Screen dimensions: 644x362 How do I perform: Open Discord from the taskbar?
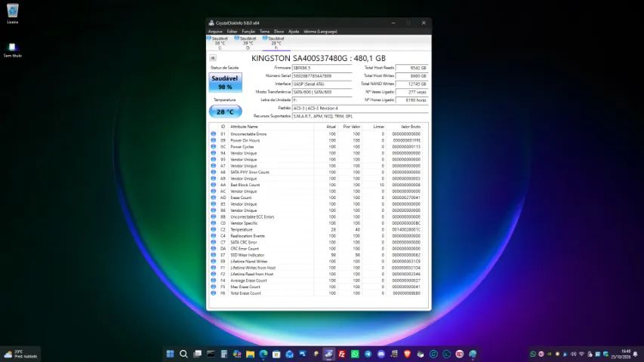click(x=381, y=354)
